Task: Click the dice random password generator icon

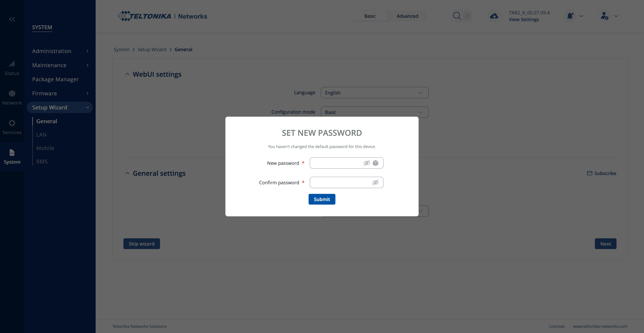Action: (375, 163)
